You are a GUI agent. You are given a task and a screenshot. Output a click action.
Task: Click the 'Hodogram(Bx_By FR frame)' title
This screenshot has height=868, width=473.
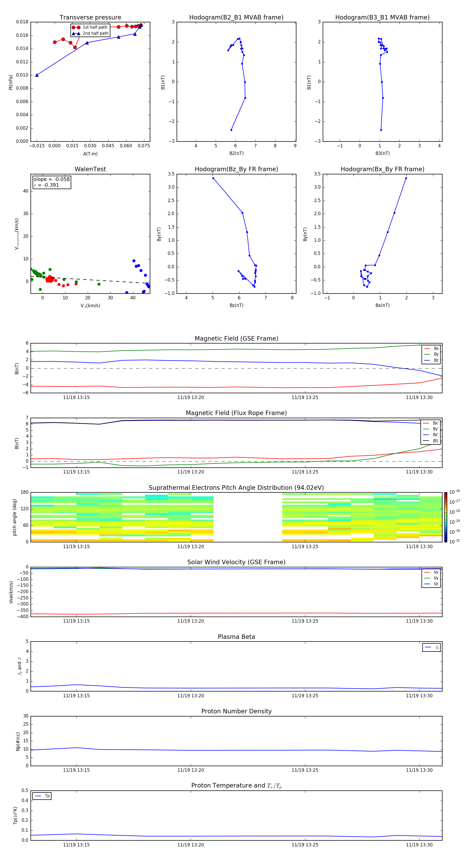[x=382, y=169]
